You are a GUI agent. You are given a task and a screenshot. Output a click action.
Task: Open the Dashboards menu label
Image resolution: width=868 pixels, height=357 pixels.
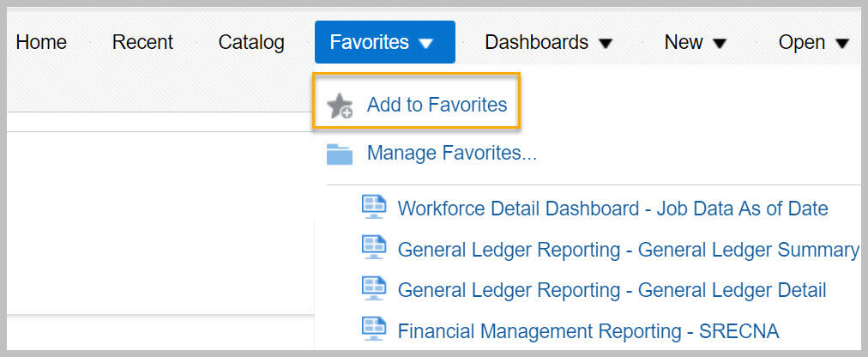pos(536,42)
